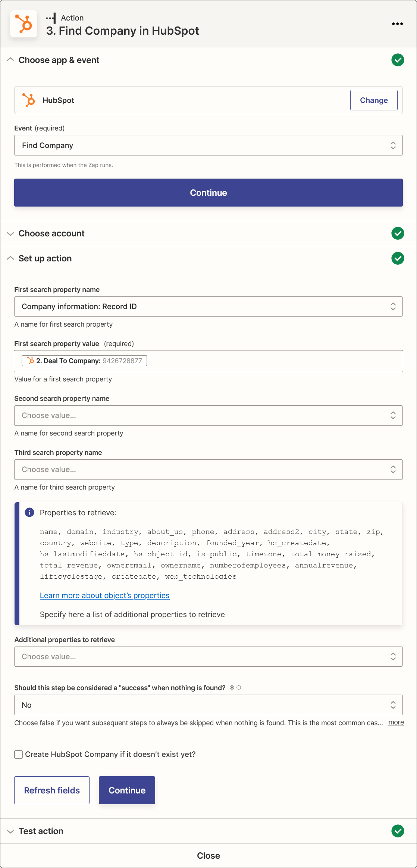417x868 pixels.
Task: Click the Choose app & event heading
Action: 59,60
